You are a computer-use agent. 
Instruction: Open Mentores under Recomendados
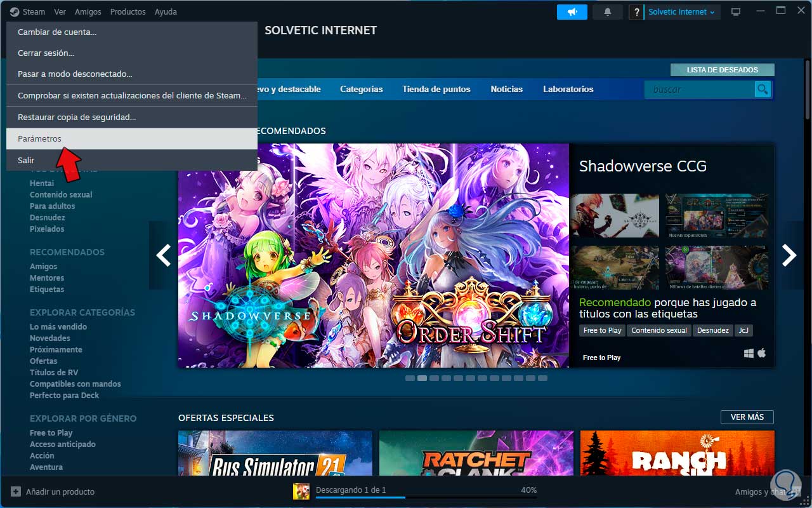tap(47, 278)
